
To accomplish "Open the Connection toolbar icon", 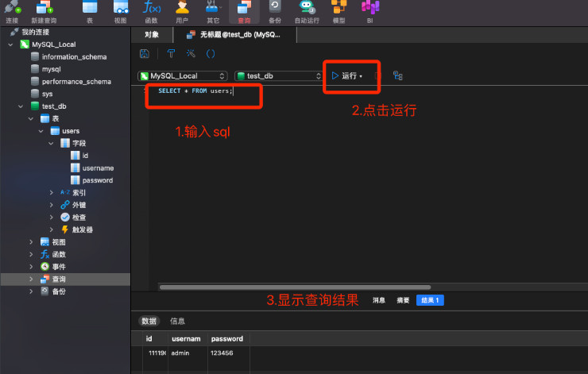I will 12,12.
